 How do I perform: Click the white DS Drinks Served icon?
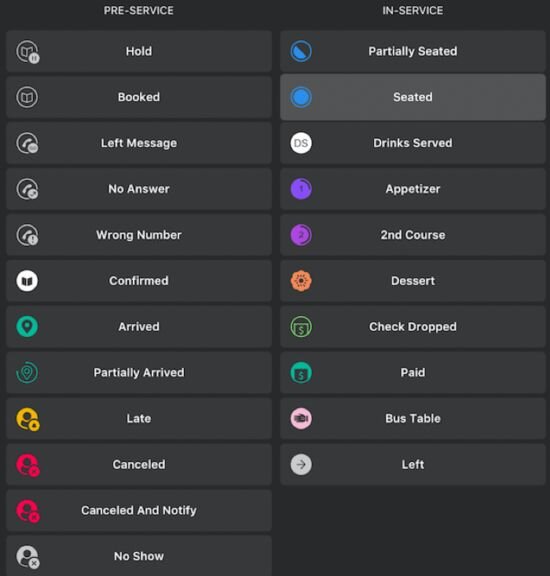pos(301,143)
